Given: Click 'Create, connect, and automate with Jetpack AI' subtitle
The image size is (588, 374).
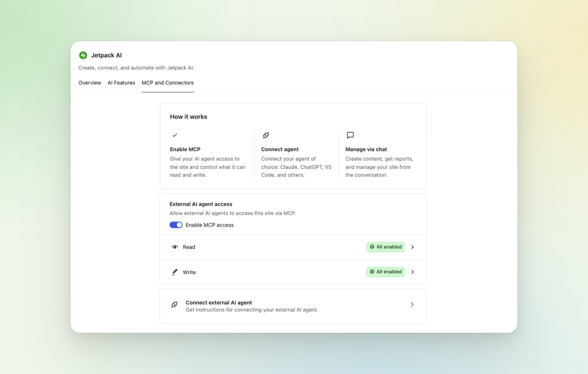Looking at the screenshot, I should click(136, 68).
